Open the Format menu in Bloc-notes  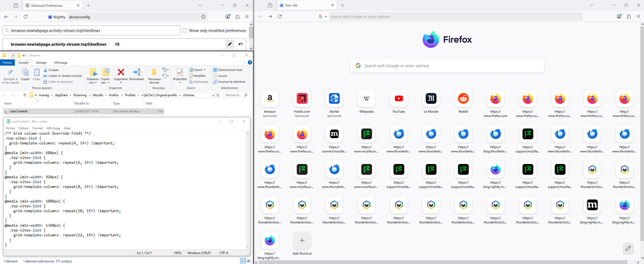37,128
